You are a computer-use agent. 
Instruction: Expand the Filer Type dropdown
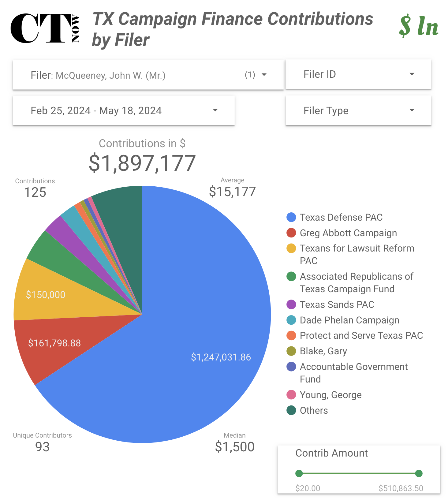pyautogui.click(x=358, y=110)
